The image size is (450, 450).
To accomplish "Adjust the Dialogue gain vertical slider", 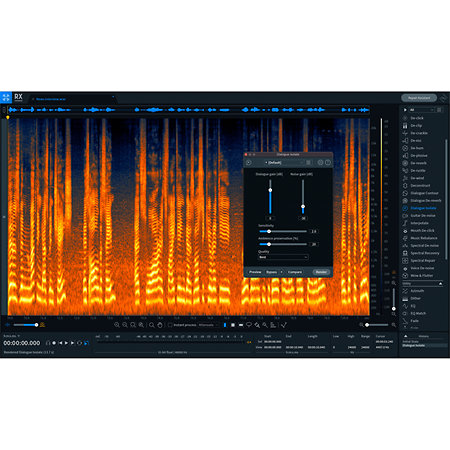I will pos(270,197).
